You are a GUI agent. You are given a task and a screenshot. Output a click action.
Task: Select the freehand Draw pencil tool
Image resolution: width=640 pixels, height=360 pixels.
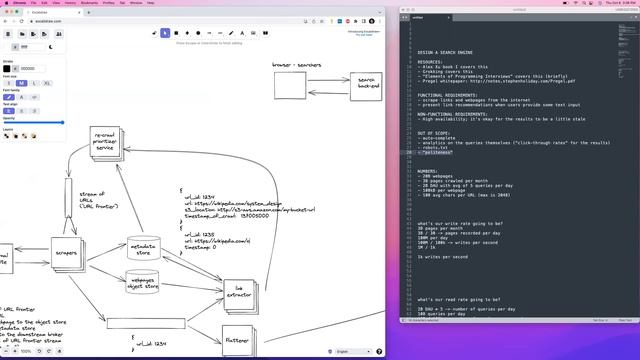pyautogui.click(x=231, y=33)
